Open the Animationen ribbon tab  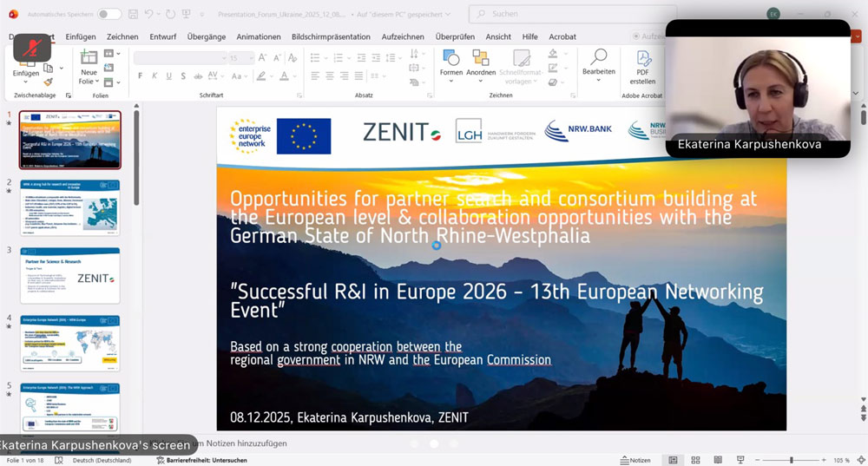click(x=258, y=36)
